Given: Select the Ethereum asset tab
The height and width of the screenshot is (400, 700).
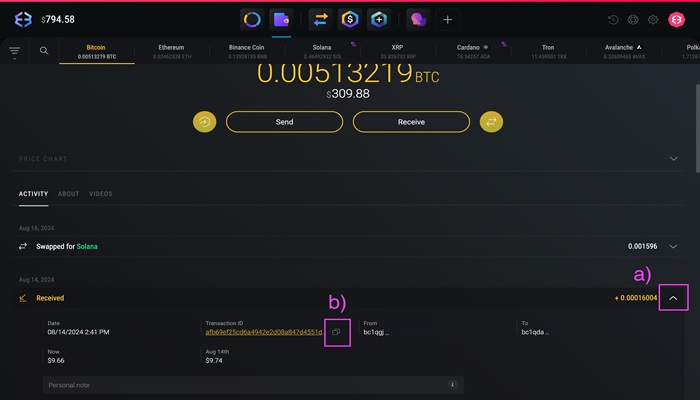Looking at the screenshot, I should click(x=171, y=51).
